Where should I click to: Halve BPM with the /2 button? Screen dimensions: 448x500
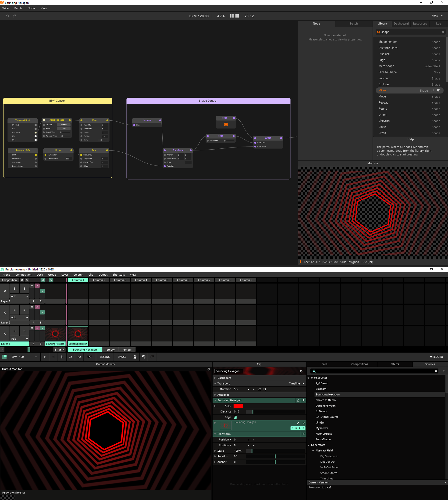(x=71, y=357)
